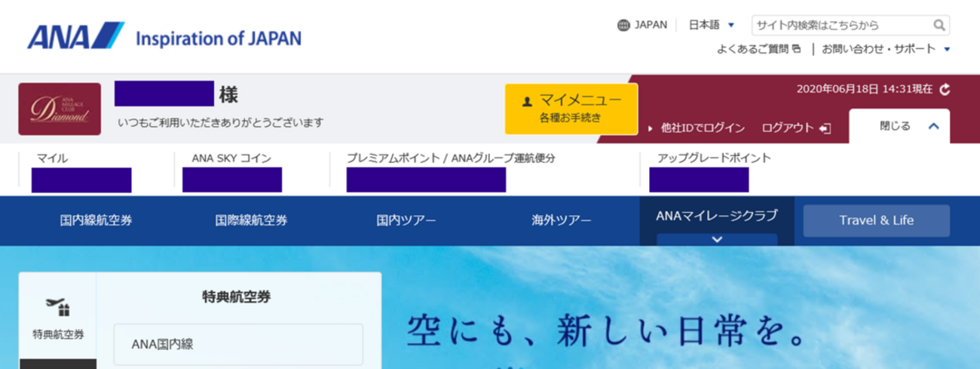Click the 特典航空券 panel heading

pyautogui.click(x=237, y=297)
